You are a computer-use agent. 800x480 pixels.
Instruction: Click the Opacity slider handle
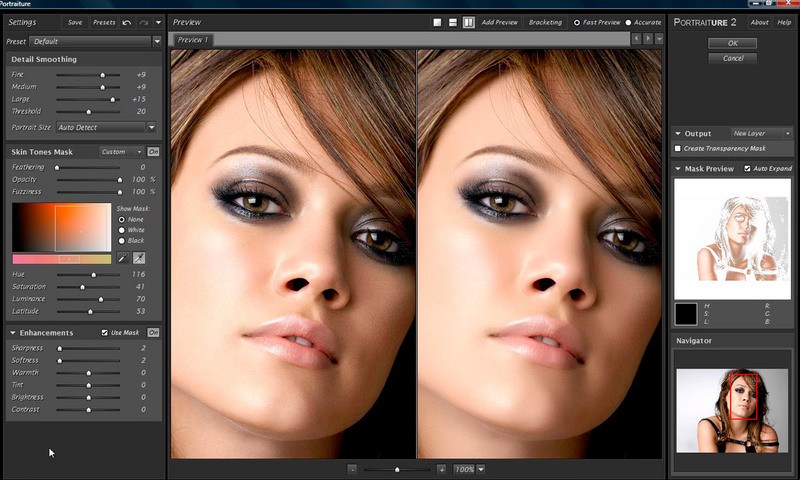(x=120, y=180)
